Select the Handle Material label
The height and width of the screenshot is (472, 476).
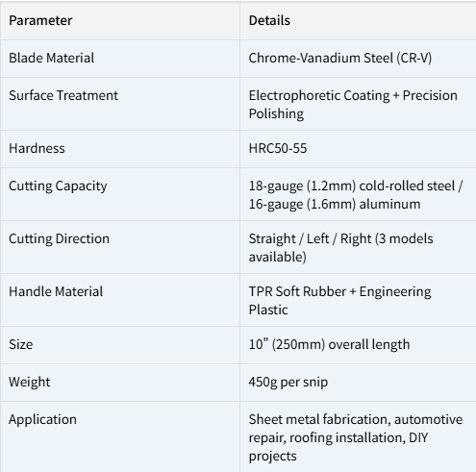point(56,291)
